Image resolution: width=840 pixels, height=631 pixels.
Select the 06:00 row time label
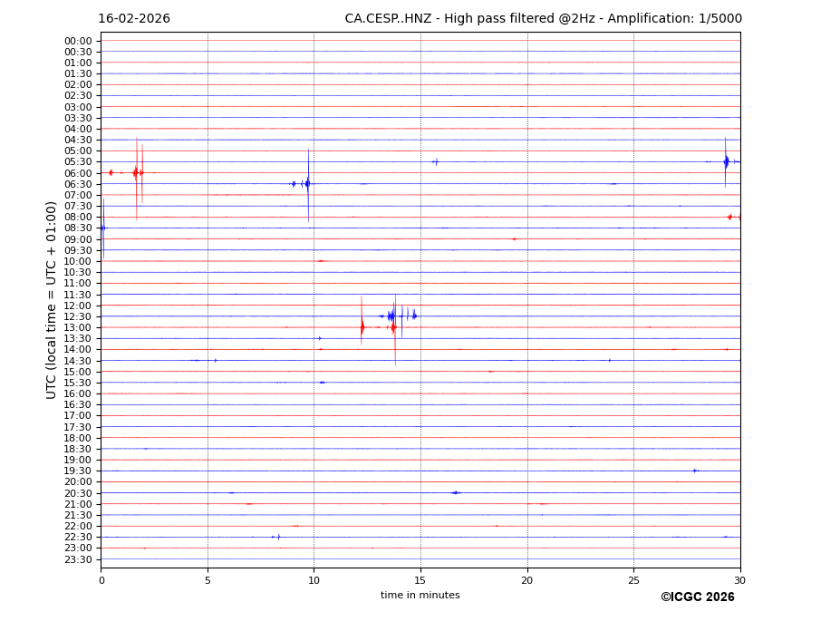coord(77,173)
